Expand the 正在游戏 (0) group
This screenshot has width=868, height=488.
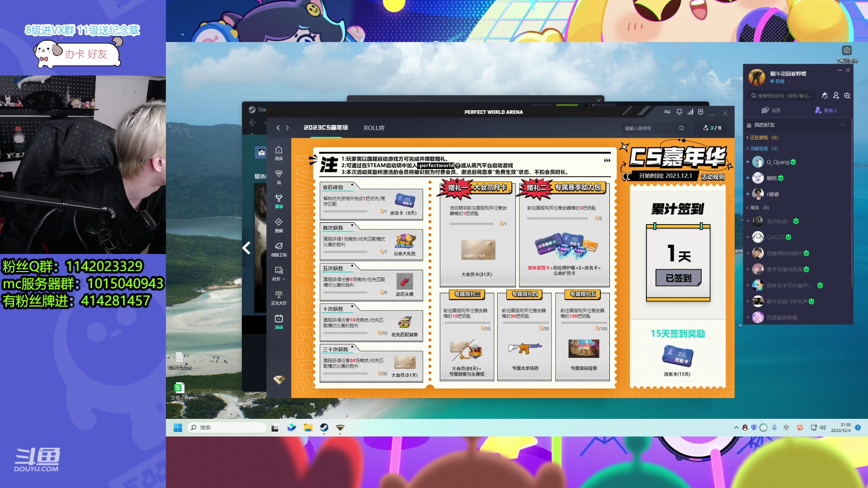point(764,138)
